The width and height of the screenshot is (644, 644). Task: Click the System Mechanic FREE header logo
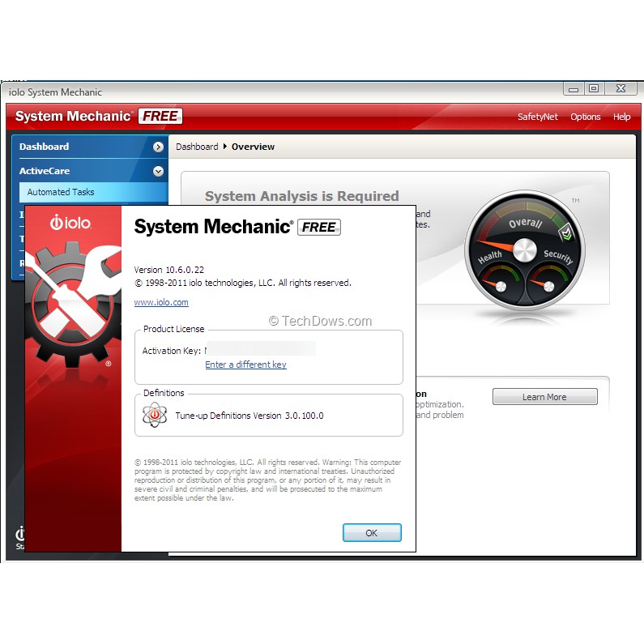[x=98, y=116]
